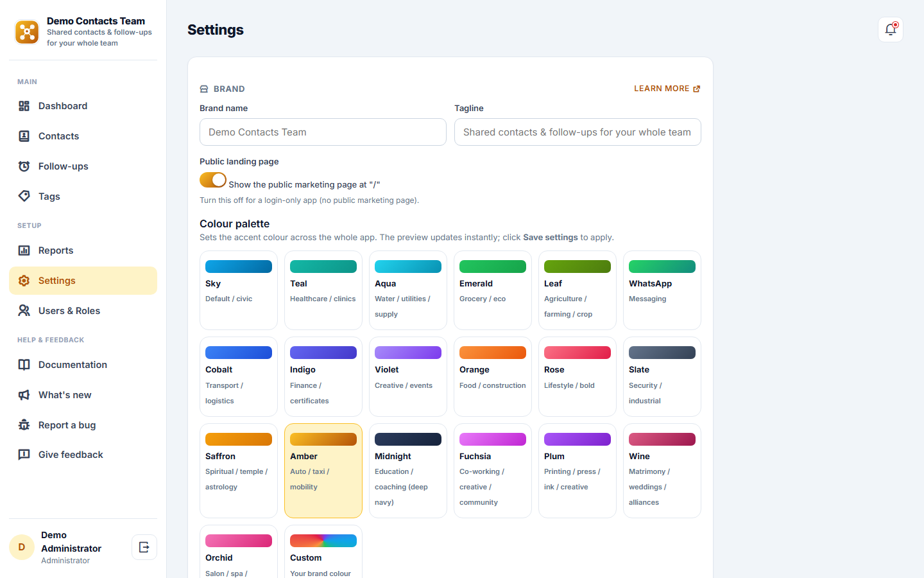Click the Brand section storefront icon
Image resolution: width=924 pixels, height=578 pixels.
(204, 89)
